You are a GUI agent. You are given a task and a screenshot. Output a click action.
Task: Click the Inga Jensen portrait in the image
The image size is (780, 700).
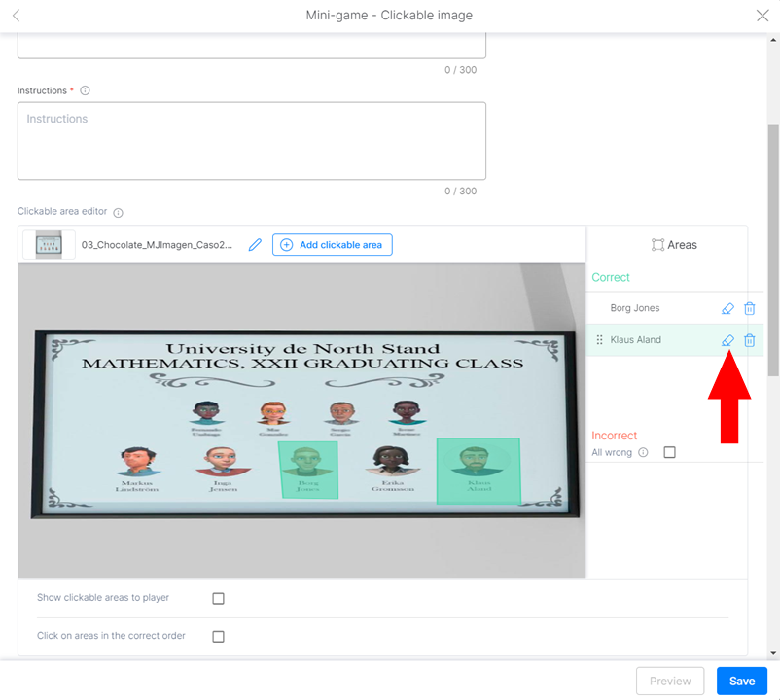click(223, 462)
